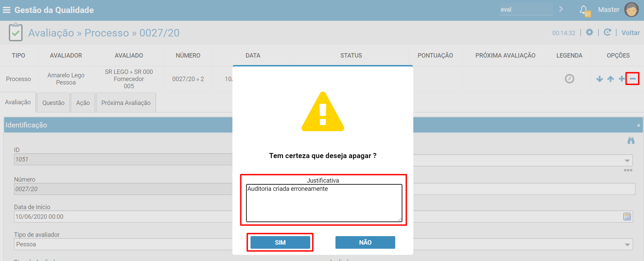This screenshot has width=644, height=261.
Task: Click the binoculars search icon
Action: click(x=631, y=140)
